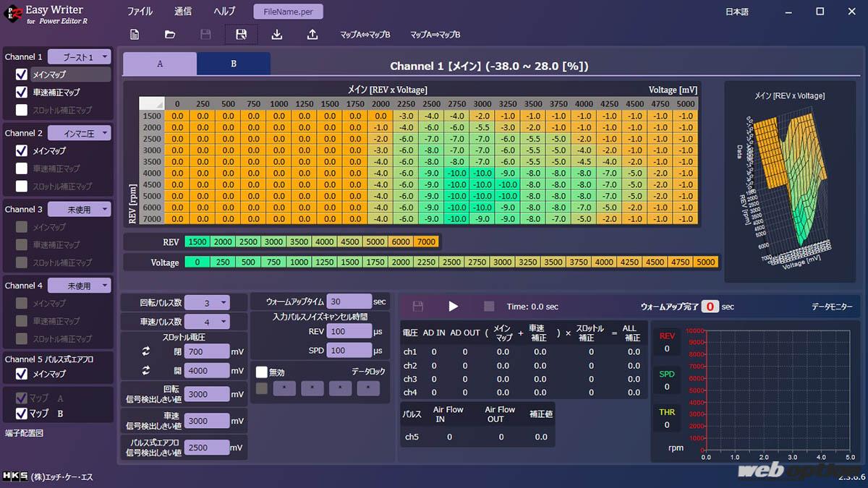868x488 pixels.
Task: Open the Channel 1 ブースト1 dropdown
Action: point(85,57)
